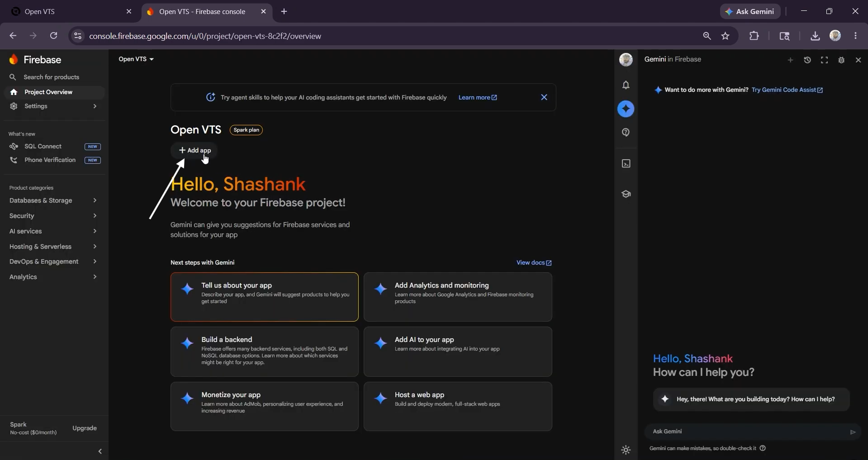Expand the Analytics category
The image size is (868, 460).
point(54,277)
